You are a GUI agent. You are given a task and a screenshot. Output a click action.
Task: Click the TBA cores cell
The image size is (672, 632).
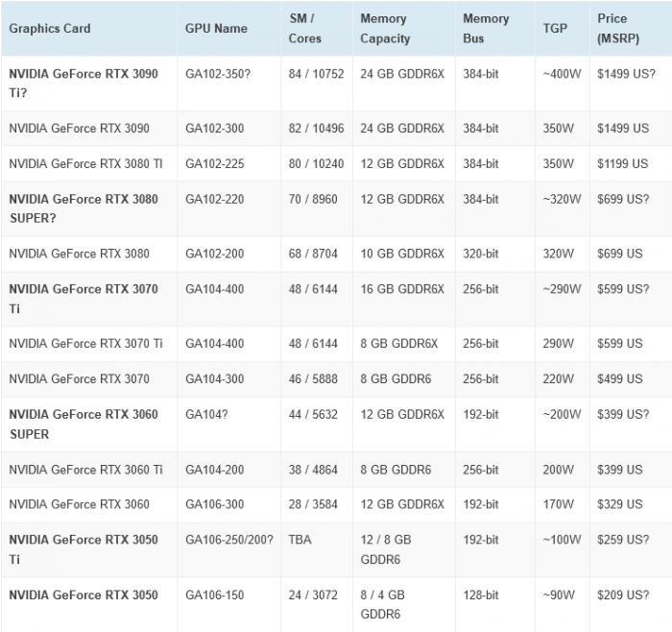300,541
